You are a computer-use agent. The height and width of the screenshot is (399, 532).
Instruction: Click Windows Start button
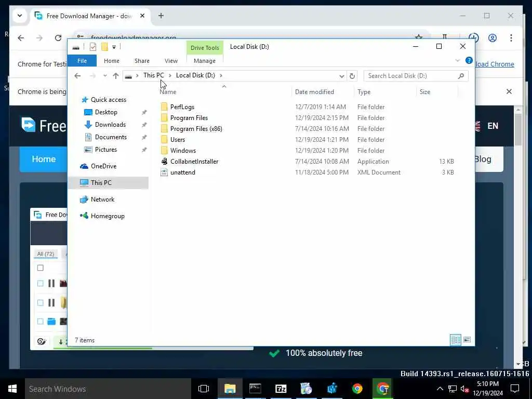[12, 389]
